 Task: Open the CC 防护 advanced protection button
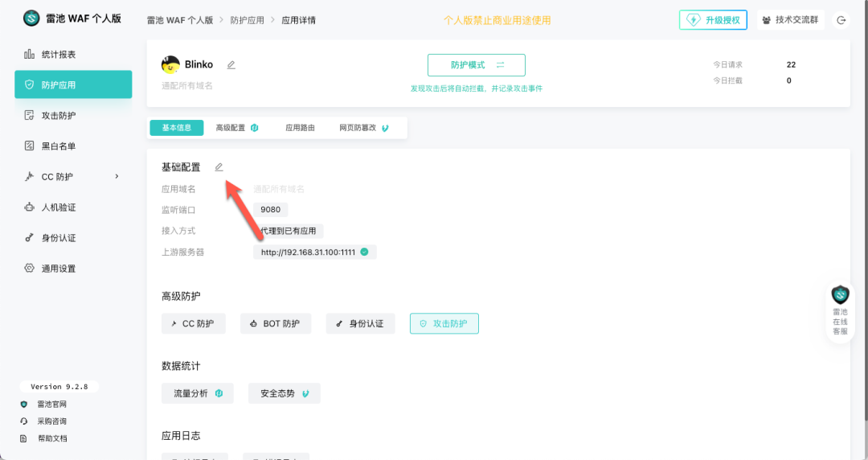click(x=193, y=323)
